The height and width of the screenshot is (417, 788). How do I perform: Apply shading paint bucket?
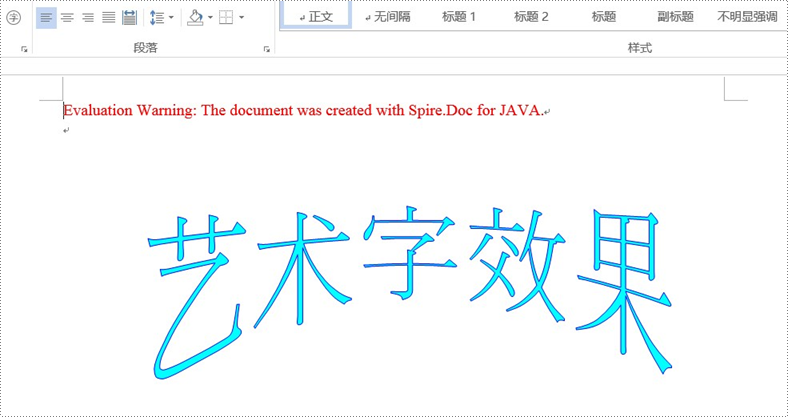pyautogui.click(x=195, y=19)
